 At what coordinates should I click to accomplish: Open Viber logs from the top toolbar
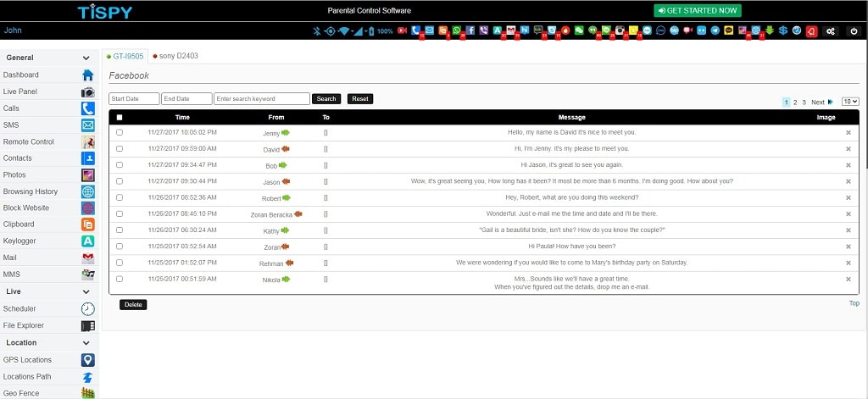click(483, 30)
